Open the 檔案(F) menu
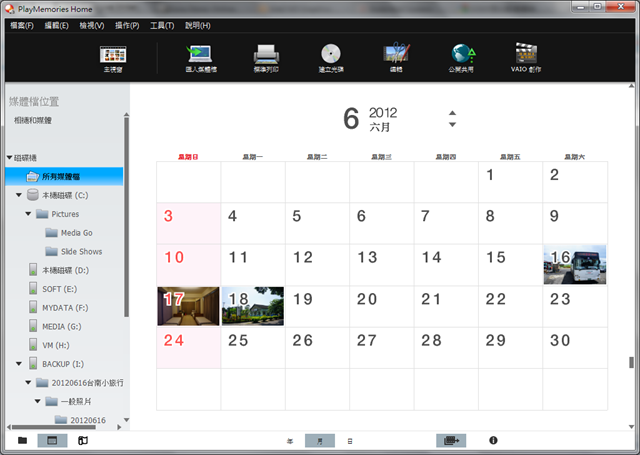 [22, 26]
